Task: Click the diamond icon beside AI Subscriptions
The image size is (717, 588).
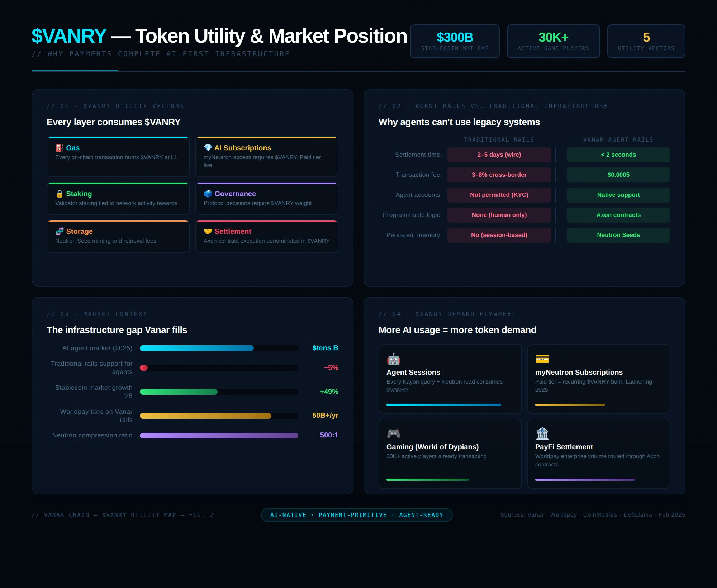Action: point(208,148)
